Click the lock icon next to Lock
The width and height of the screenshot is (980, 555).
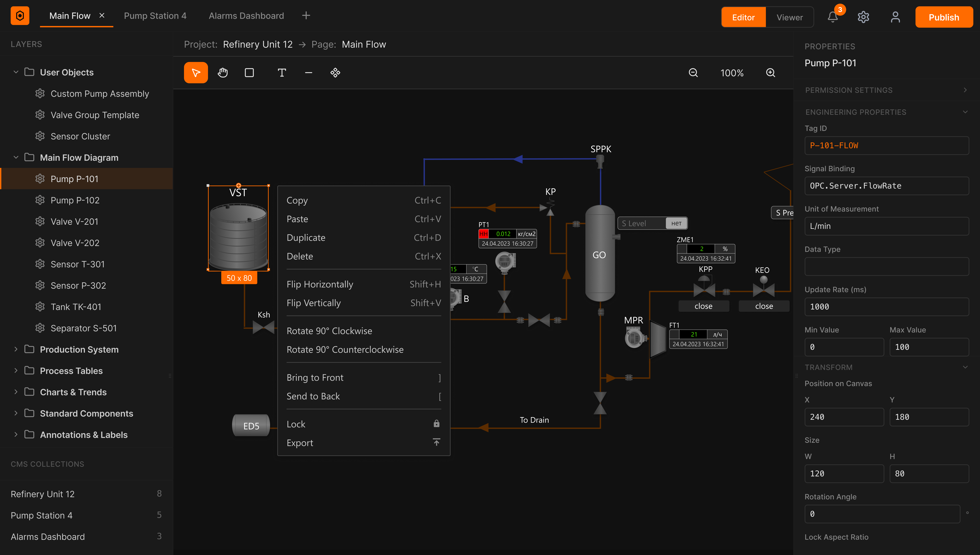click(x=437, y=423)
